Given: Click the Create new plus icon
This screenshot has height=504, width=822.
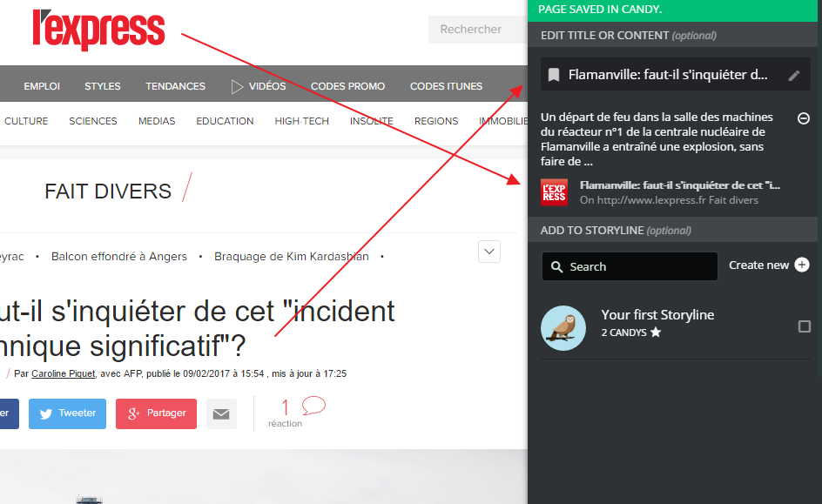Looking at the screenshot, I should coord(802,265).
